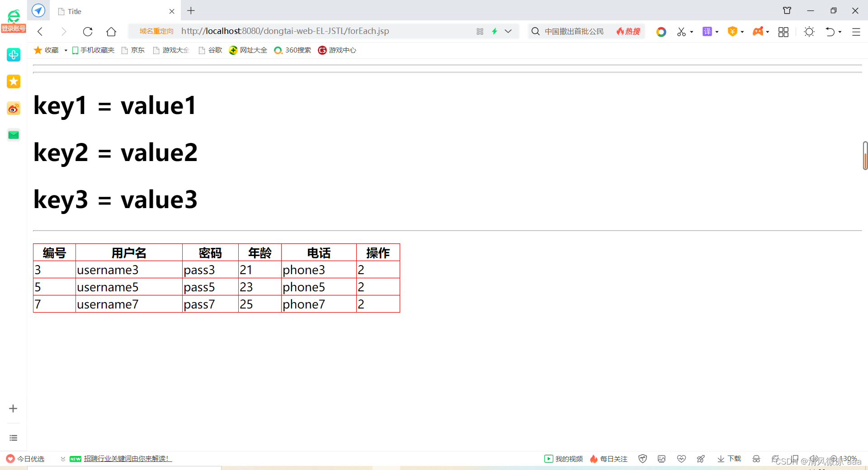Expand the translate extension dropdown arrow
This screenshot has height=470, width=868.
point(717,32)
